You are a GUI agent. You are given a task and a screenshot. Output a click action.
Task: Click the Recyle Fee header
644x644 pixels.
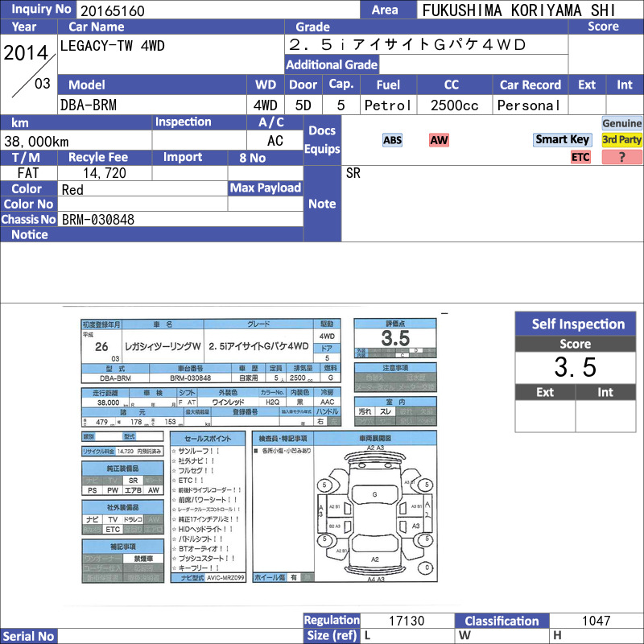click(105, 157)
